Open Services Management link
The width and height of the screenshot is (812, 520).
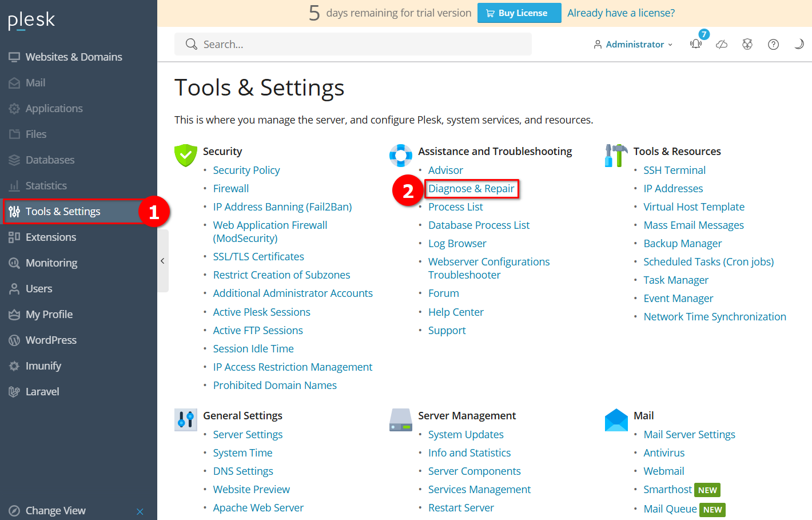[480, 489]
